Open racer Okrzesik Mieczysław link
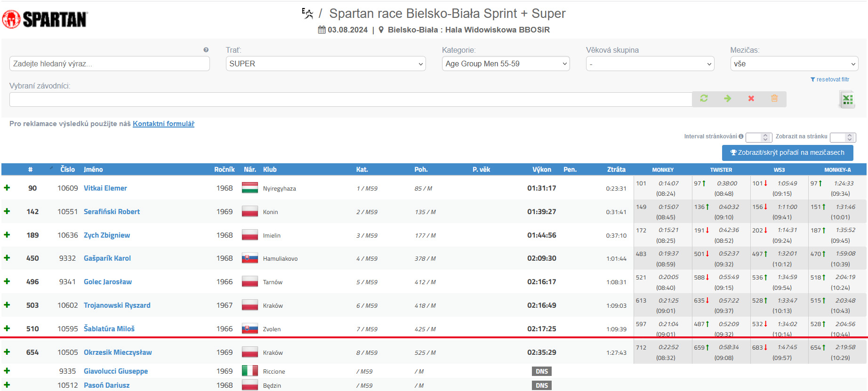Screen dimensions: 868x391 click(118, 352)
